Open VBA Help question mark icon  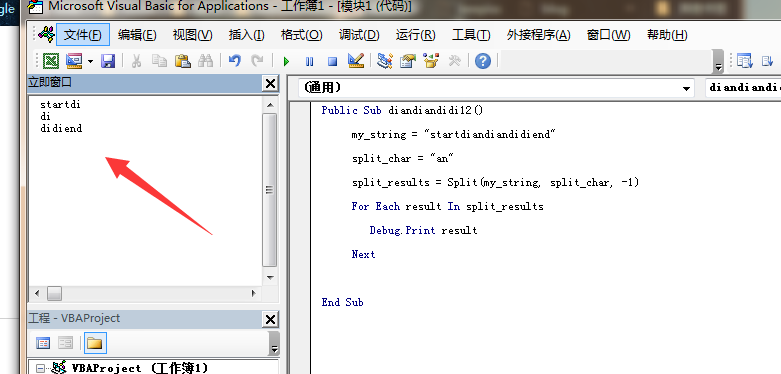coord(483,61)
